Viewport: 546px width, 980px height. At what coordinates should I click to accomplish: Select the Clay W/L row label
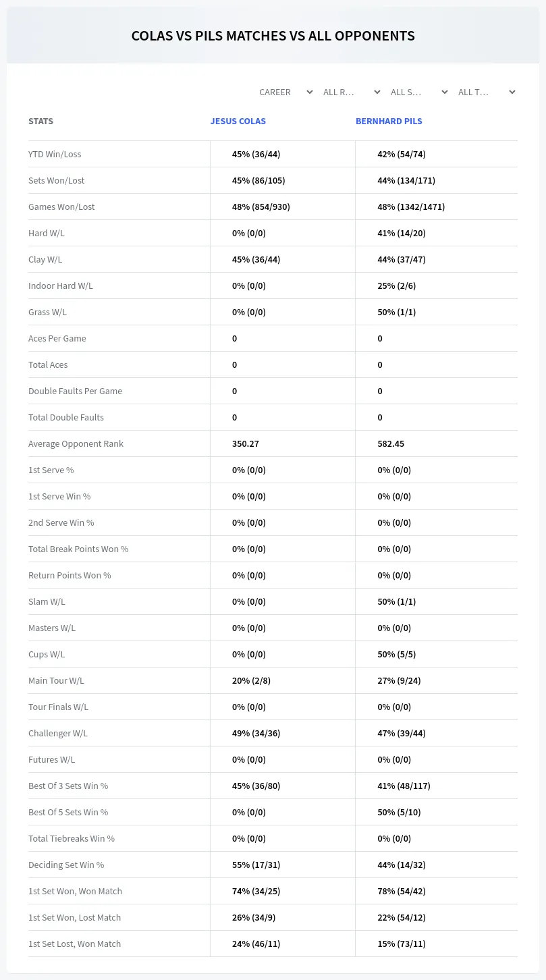(45, 259)
